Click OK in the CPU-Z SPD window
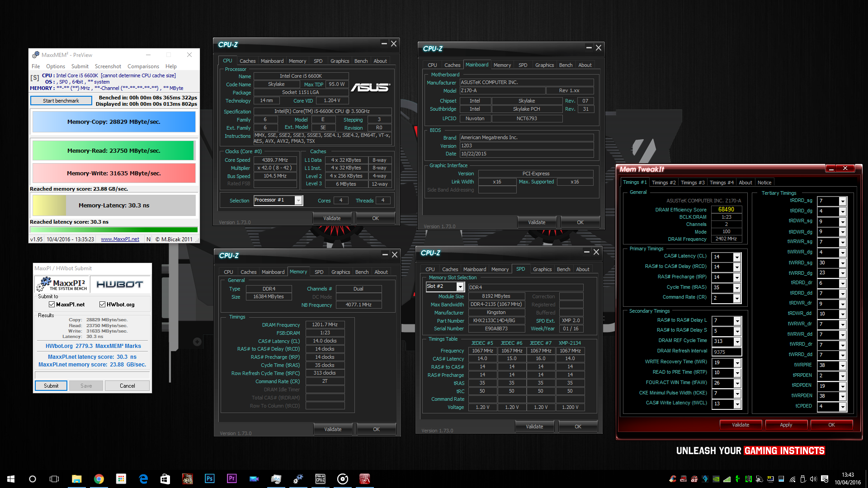This screenshot has height=488, width=868. 578,427
